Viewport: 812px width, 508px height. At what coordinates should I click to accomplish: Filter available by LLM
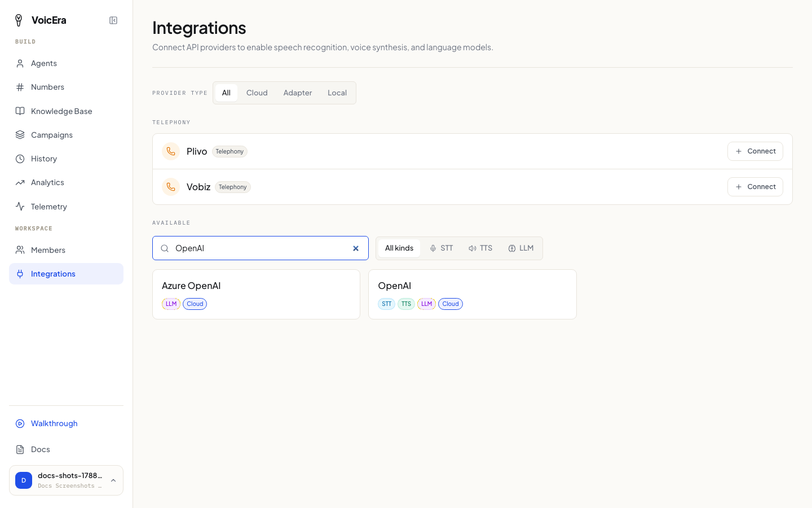(x=520, y=248)
